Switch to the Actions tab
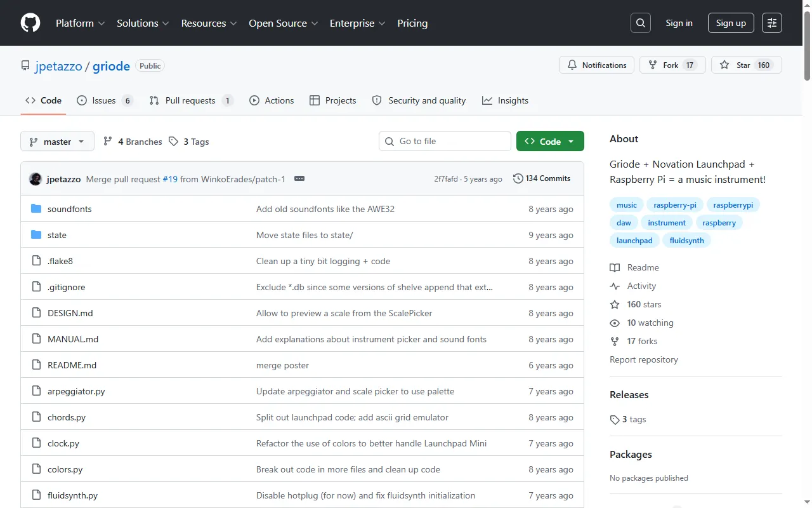The height and width of the screenshot is (508, 812). point(272,100)
